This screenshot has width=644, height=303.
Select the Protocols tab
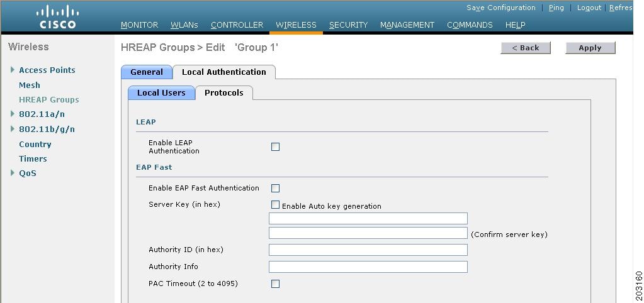(224, 93)
